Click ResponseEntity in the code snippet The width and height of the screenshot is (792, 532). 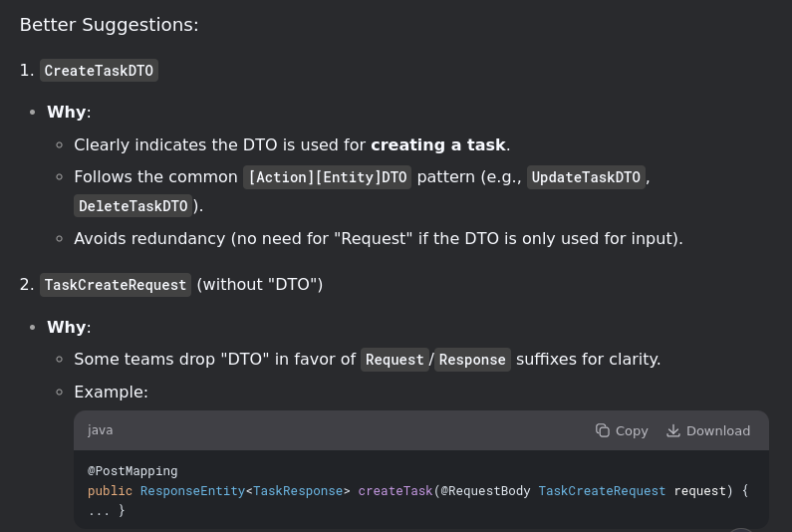click(x=192, y=490)
